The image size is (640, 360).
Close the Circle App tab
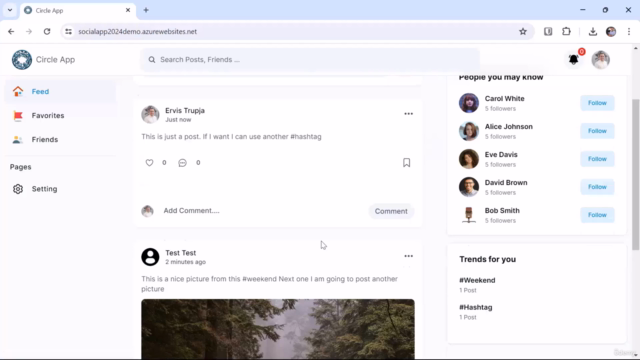(128, 10)
